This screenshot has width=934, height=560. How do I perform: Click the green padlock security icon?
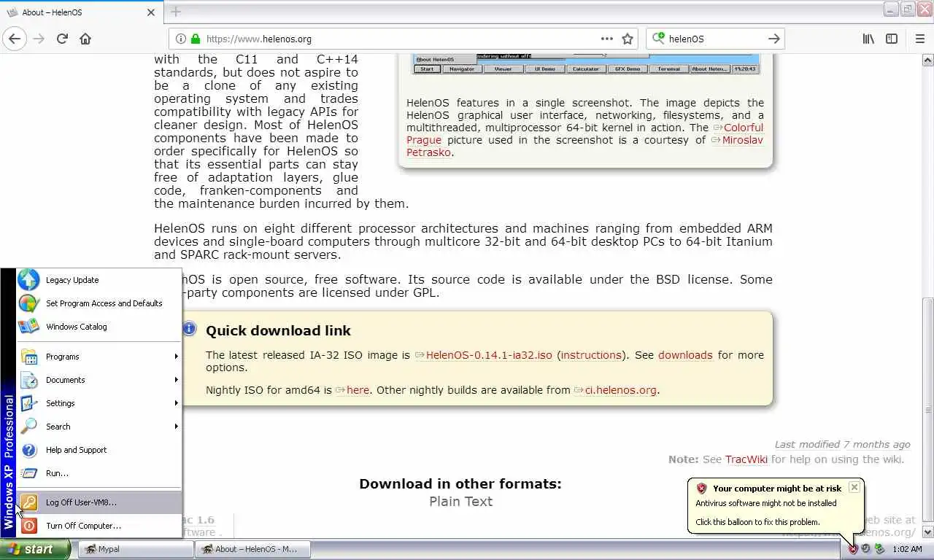pos(195,39)
